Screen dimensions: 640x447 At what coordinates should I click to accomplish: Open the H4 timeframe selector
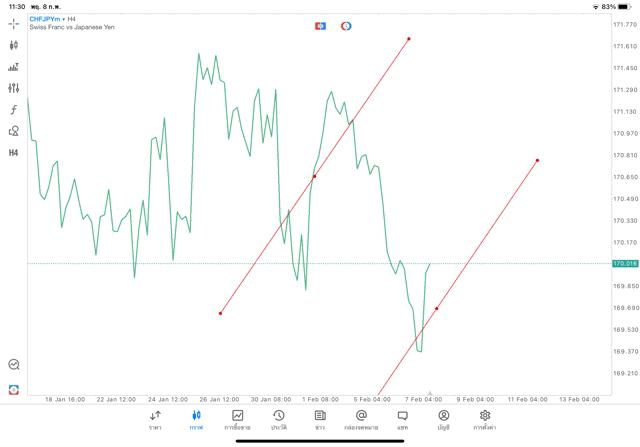(14, 153)
